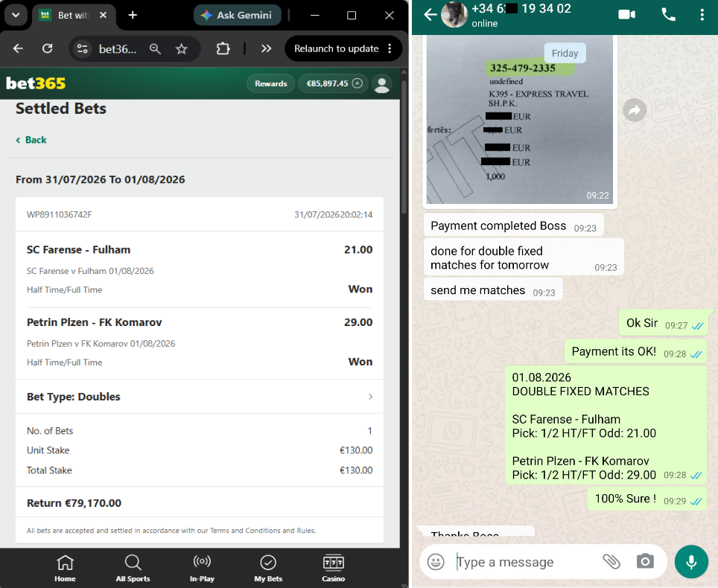
Task: Minimize the browser window
Action: [314, 15]
